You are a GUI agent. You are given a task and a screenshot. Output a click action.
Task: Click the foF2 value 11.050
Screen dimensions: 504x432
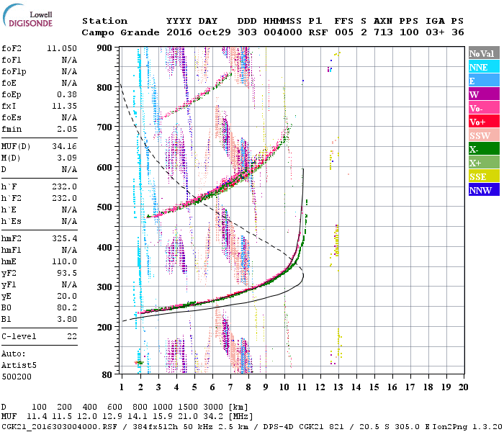point(62,48)
